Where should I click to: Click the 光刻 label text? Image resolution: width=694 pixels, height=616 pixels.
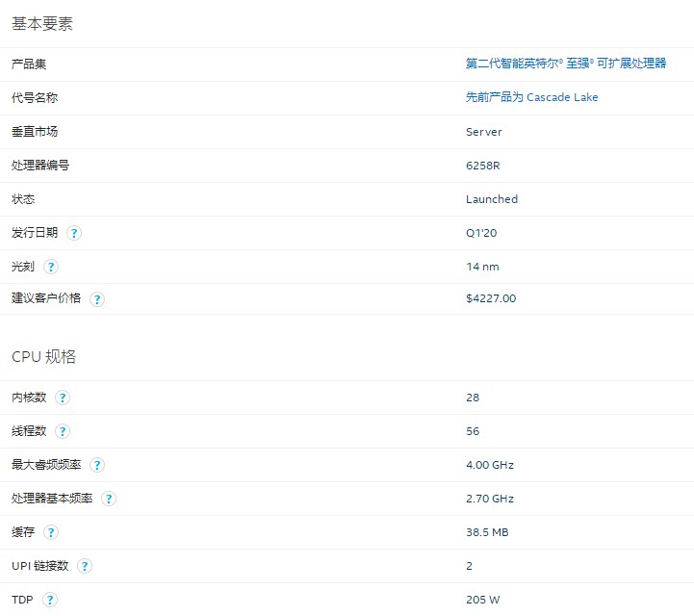click(23, 266)
